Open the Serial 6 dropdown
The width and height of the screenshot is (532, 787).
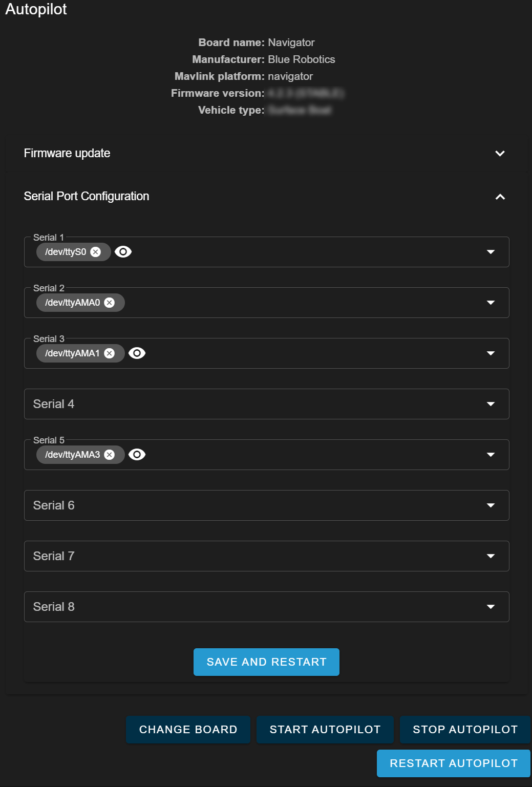pyautogui.click(x=491, y=505)
